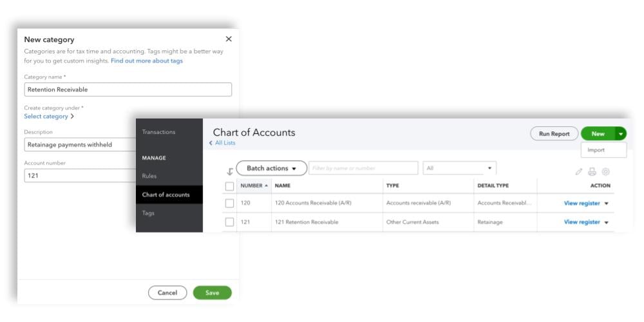Click the pencil edit icon above the table
Screen dimensions: 644x322
pyautogui.click(x=579, y=172)
